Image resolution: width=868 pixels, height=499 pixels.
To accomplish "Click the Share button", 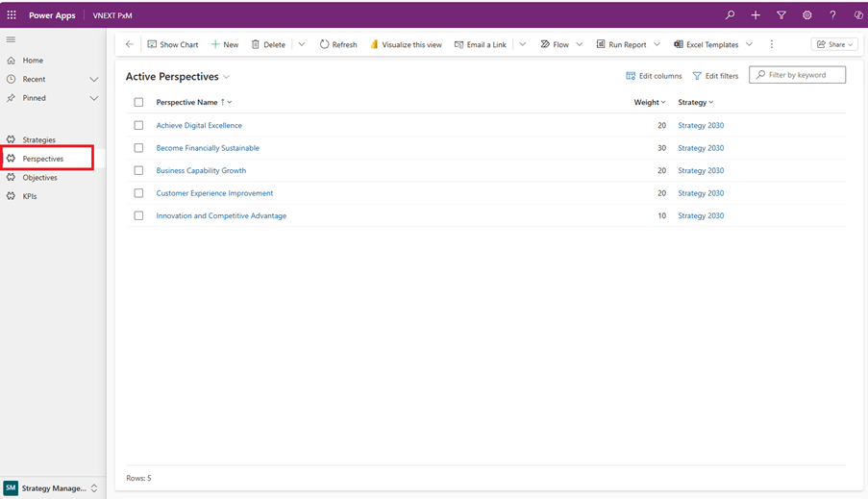I will pos(834,44).
